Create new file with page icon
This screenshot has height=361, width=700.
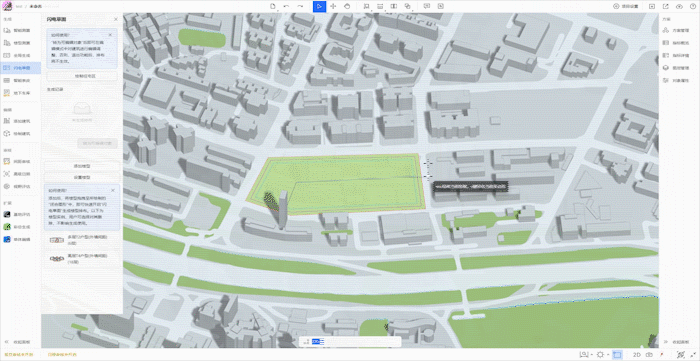(273, 6)
